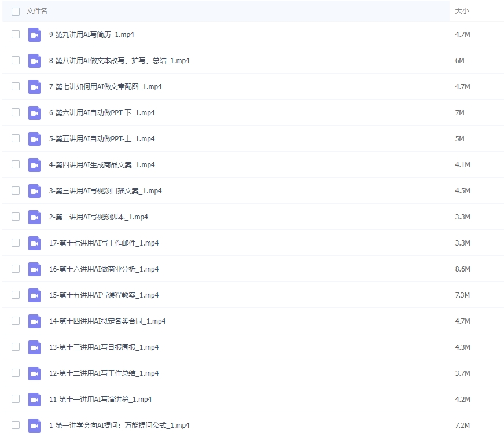
Task: Check the box beside 5-第五讲用AI自动做PPT-上_1.mp4
Action: coord(16,138)
